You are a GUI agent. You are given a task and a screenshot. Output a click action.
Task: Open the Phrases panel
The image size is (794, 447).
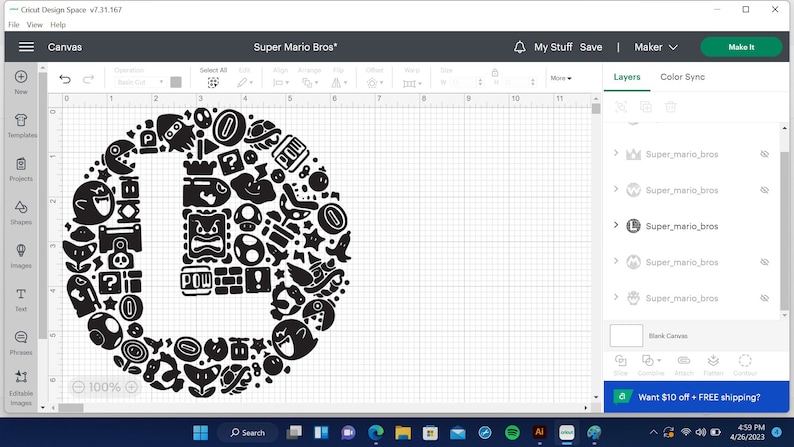point(21,337)
